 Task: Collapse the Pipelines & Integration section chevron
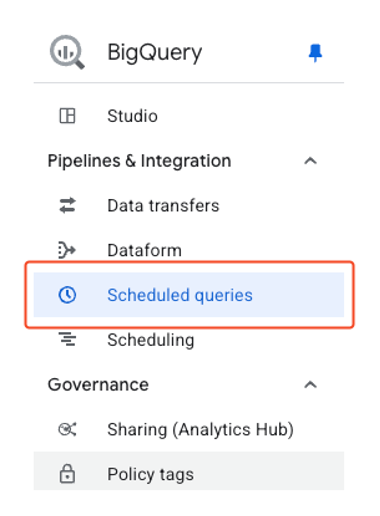[310, 161]
